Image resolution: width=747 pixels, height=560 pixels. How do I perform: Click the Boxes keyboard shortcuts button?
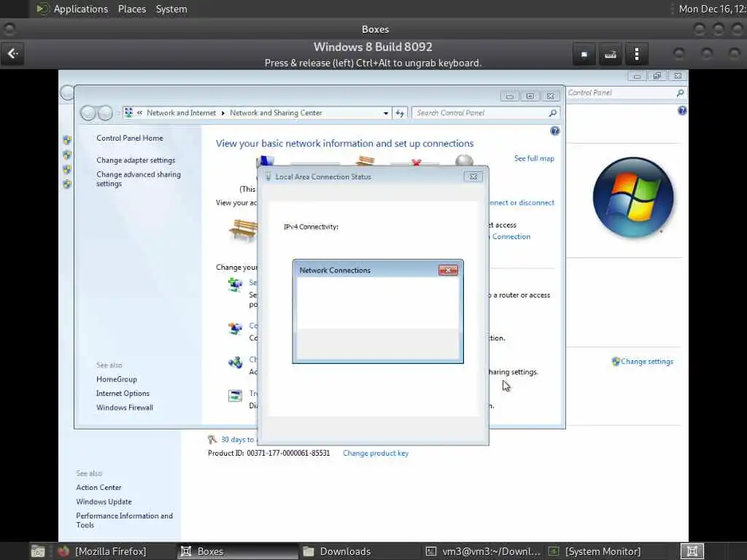click(611, 54)
